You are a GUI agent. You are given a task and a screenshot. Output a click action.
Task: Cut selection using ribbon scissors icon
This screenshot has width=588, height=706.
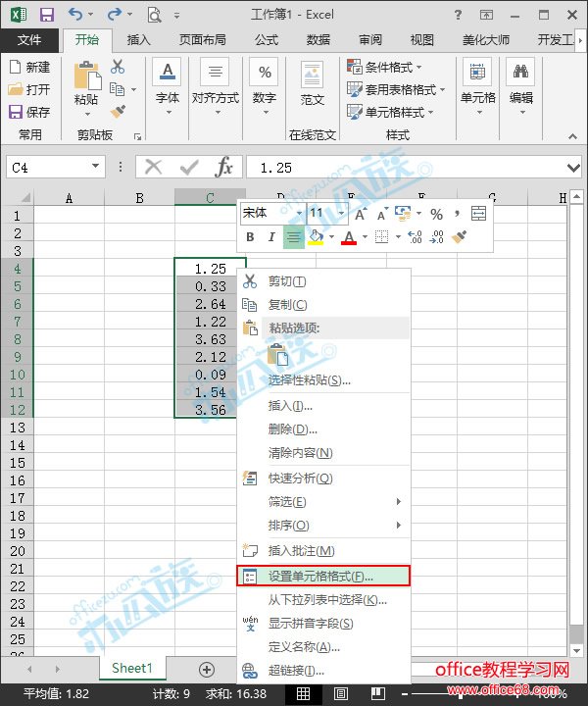pos(118,67)
